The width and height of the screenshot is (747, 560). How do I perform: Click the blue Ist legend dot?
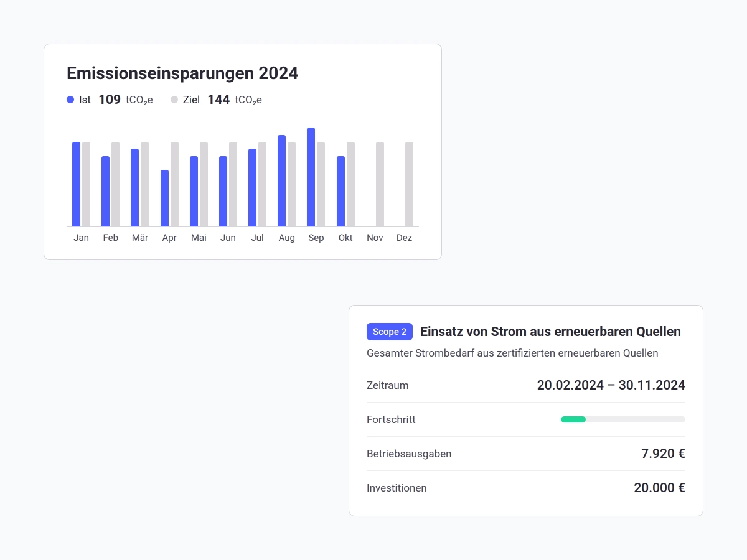pyautogui.click(x=70, y=100)
